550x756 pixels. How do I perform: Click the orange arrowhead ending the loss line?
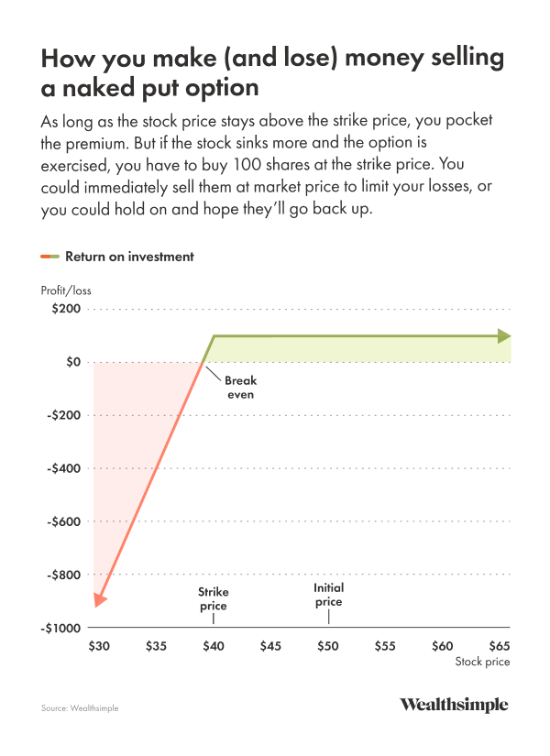(100, 600)
